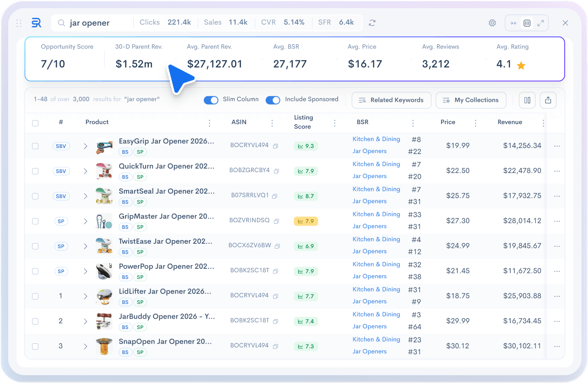Click the jar opener search field
Screen dimensions: 588x383
point(98,23)
